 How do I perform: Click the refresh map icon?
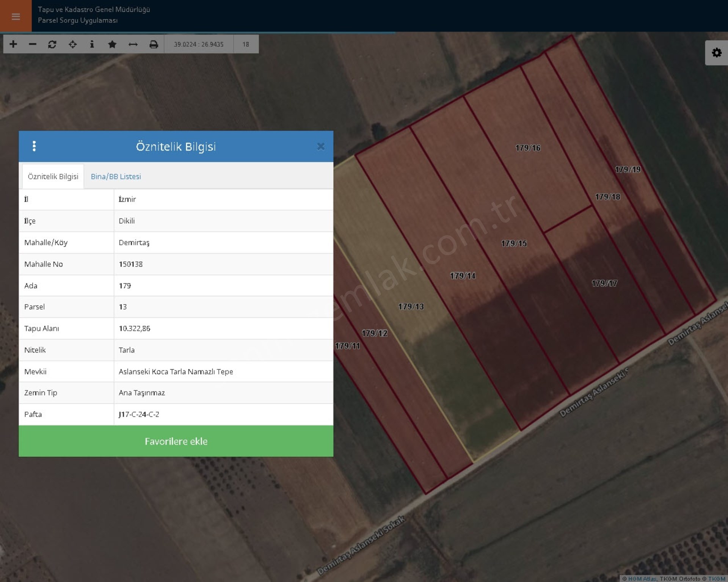pyautogui.click(x=52, y=44)
